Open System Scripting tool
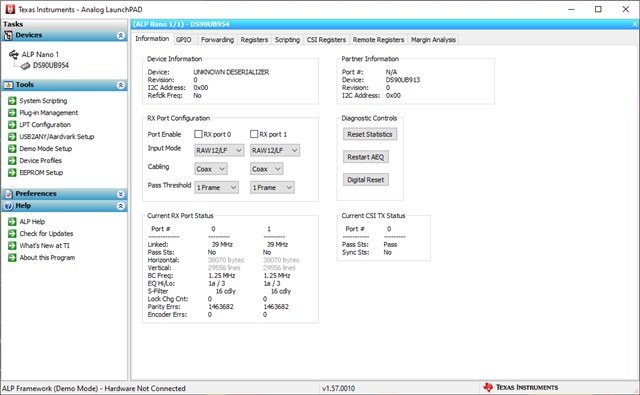The image size is (640, 395). (x=43, y=101)
